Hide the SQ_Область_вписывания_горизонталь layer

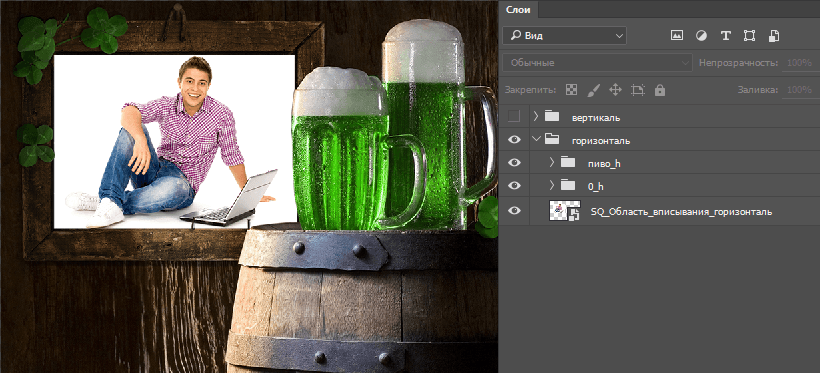click(515, 211)
